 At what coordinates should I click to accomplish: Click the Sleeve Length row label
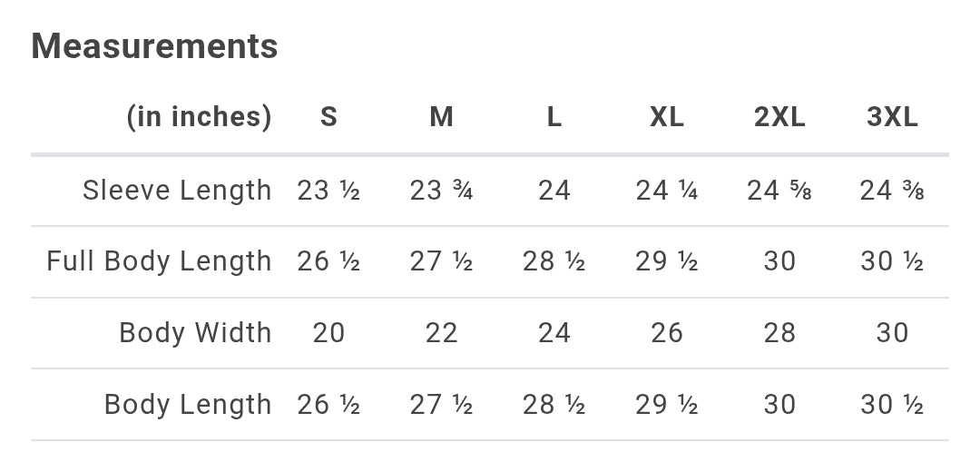coord(177,191)
